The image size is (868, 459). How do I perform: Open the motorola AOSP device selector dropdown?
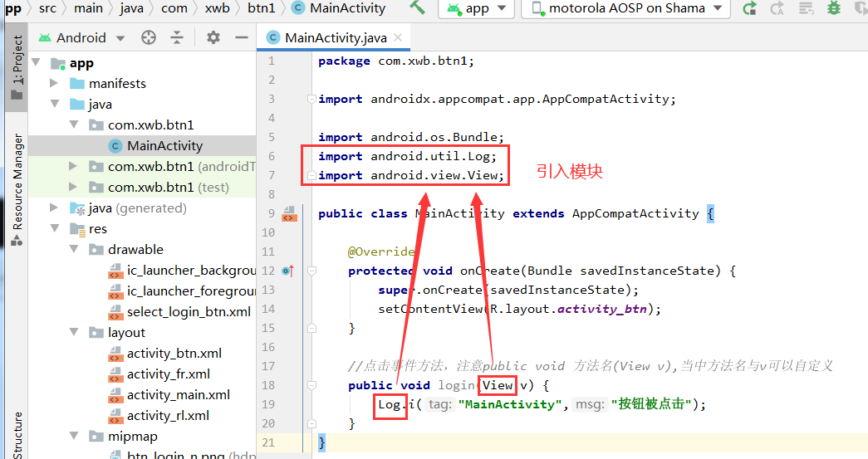coord(625,8)
